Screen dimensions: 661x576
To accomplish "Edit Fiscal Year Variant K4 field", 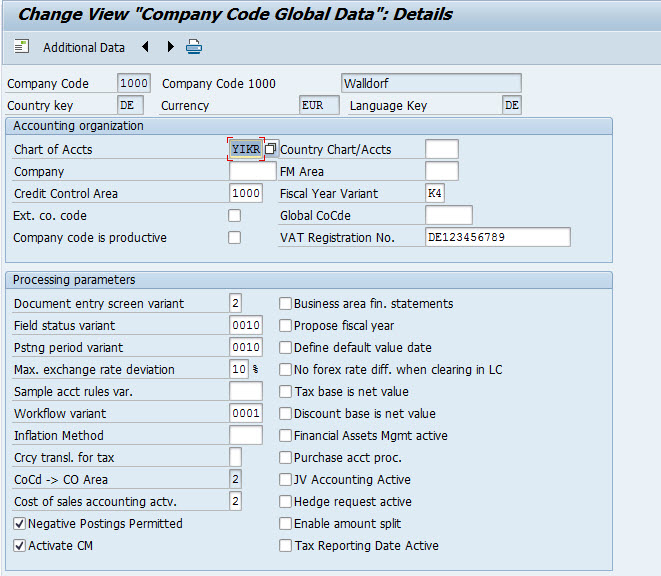I will [435, 193].
